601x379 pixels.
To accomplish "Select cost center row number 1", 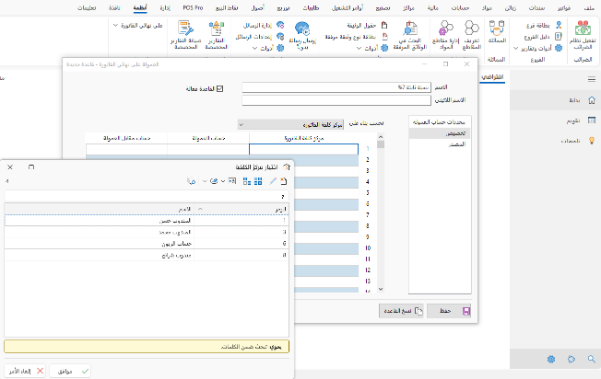I will click(x=146, y=221).
